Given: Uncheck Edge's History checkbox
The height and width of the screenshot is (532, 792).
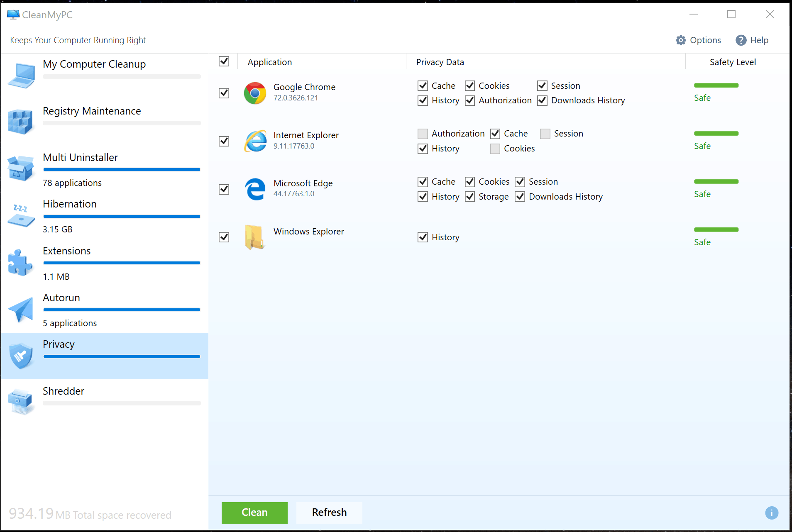Looking at the screenshot, I should coord(423,197).
